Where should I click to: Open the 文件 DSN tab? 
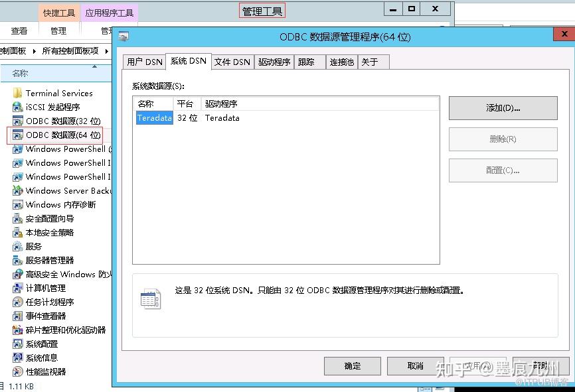[x=232, y=62]
